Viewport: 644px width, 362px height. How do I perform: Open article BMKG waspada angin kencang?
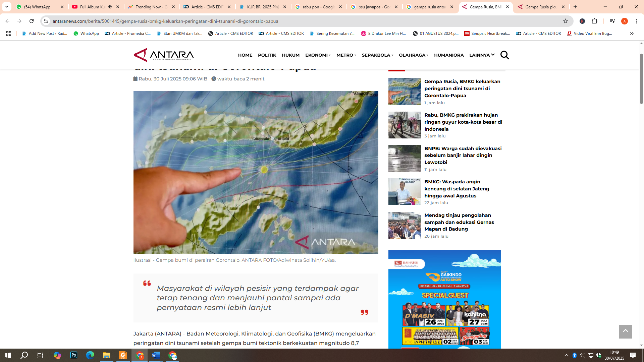457,189
